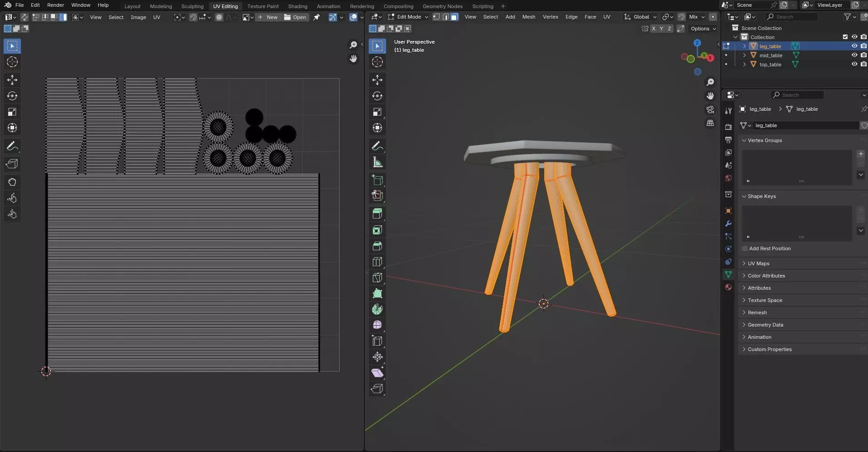Switch to orthographic/perspective view grid icon
Screen dimensions: 868x452
[710, 123]
